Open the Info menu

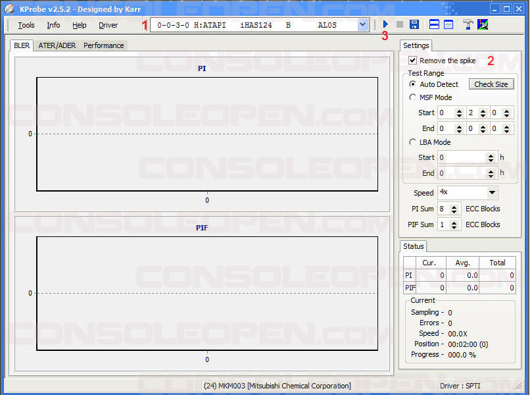coord(53,25)
